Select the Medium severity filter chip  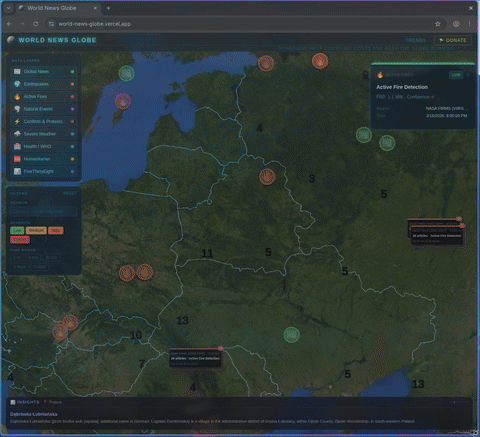pos(36,230)
